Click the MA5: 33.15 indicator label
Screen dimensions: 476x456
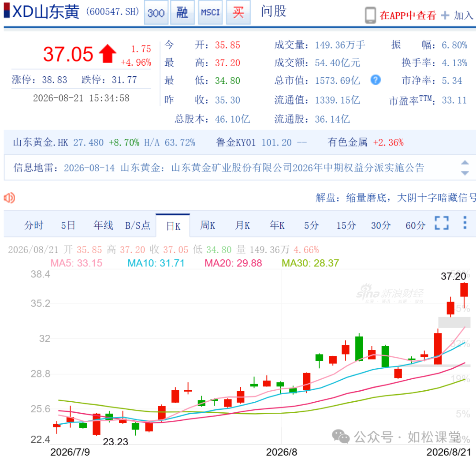coord(77,263)
